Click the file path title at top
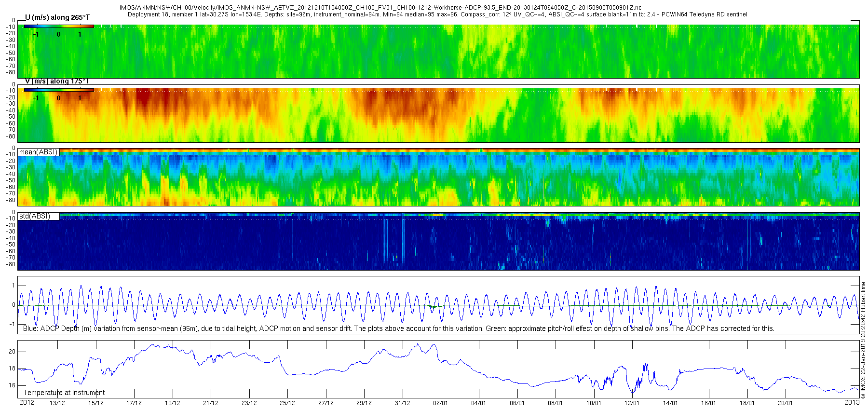 (380, 8)
